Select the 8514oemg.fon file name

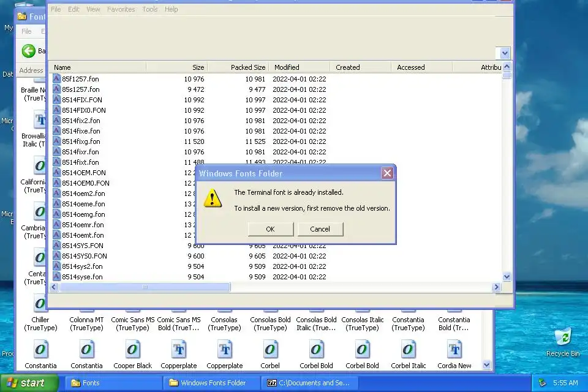(83, 214)
